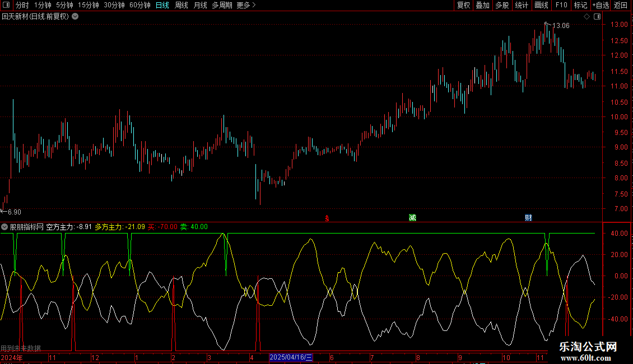This screenshot has width=633, height=364.
Task: Click the -40.00 indicator axis label
Action: [x=618, y=319]
